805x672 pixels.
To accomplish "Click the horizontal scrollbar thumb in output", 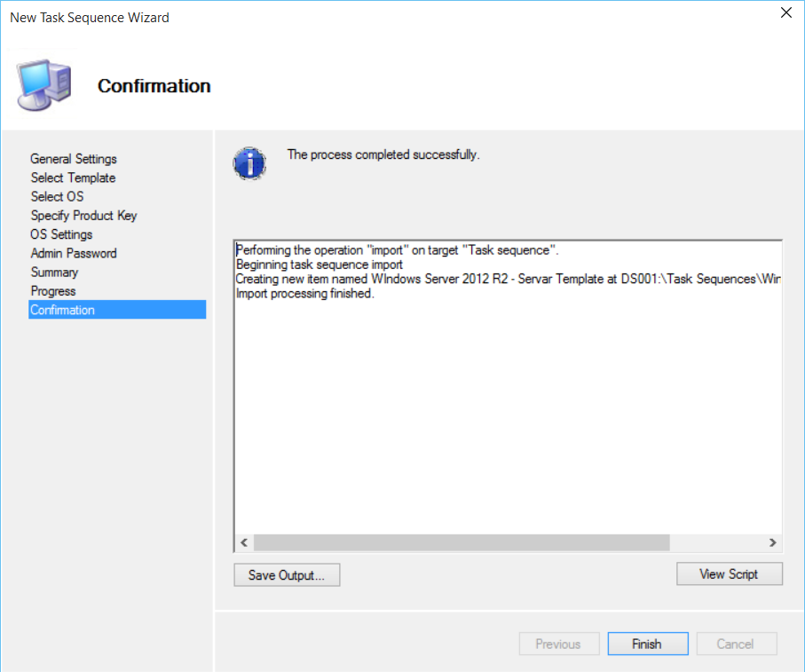I will (462, 542).
